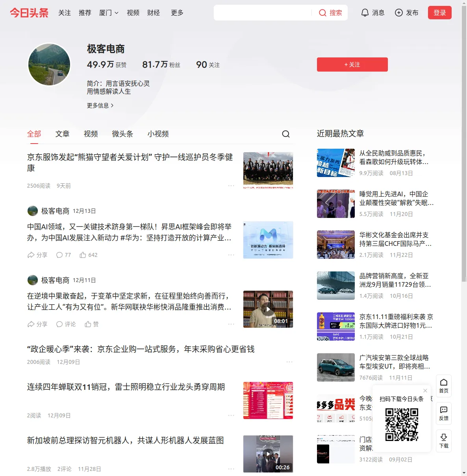Screen dimensions: 467x476
Task: Play the 00:26 robot video thumbnail
Action: click(268, 454)
